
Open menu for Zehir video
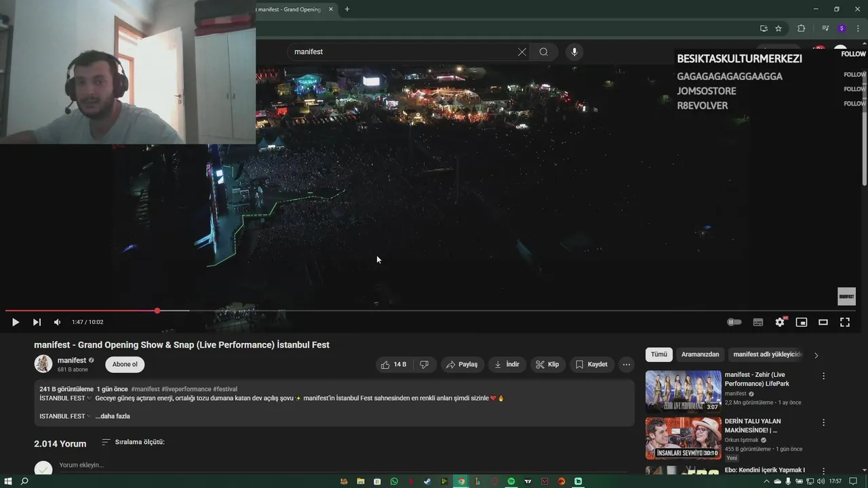824,375
